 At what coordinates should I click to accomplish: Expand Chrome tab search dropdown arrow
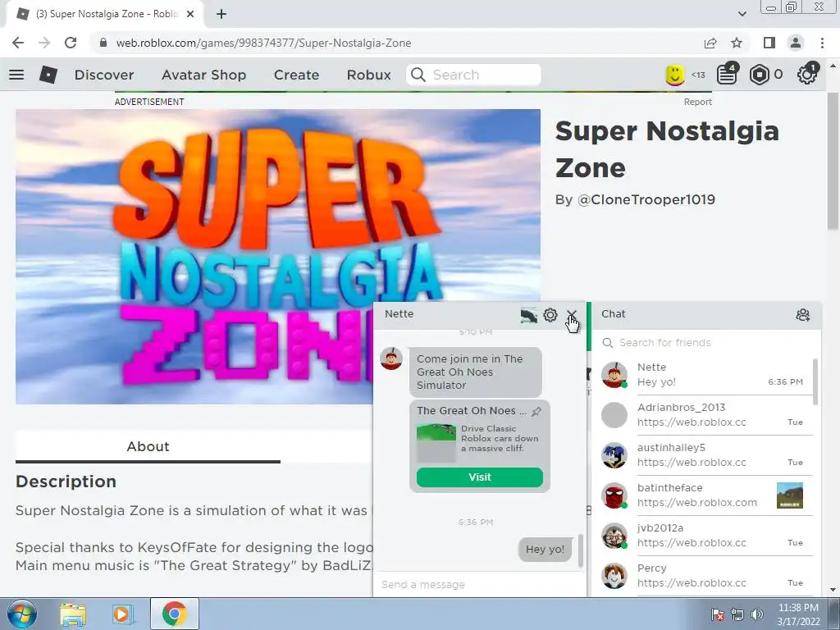tap(742, 14)
